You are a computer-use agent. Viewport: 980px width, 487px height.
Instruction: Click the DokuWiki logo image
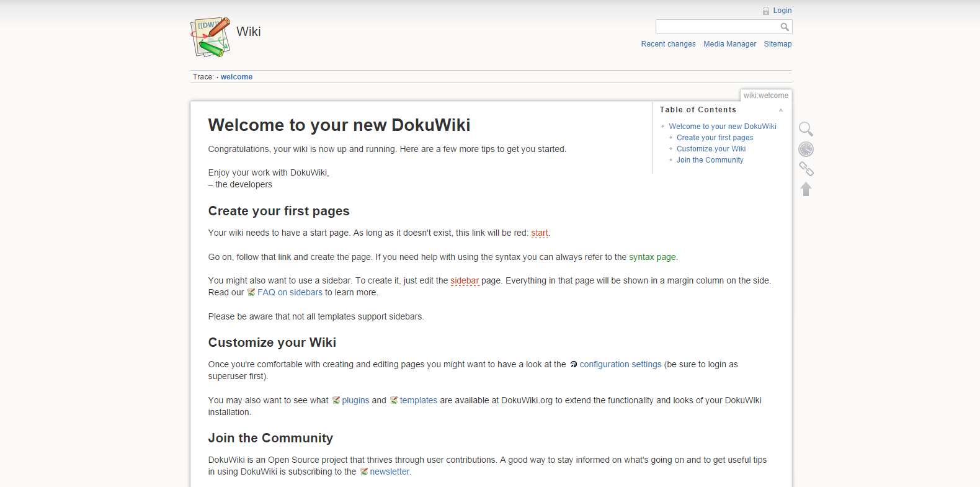[210, 37]
